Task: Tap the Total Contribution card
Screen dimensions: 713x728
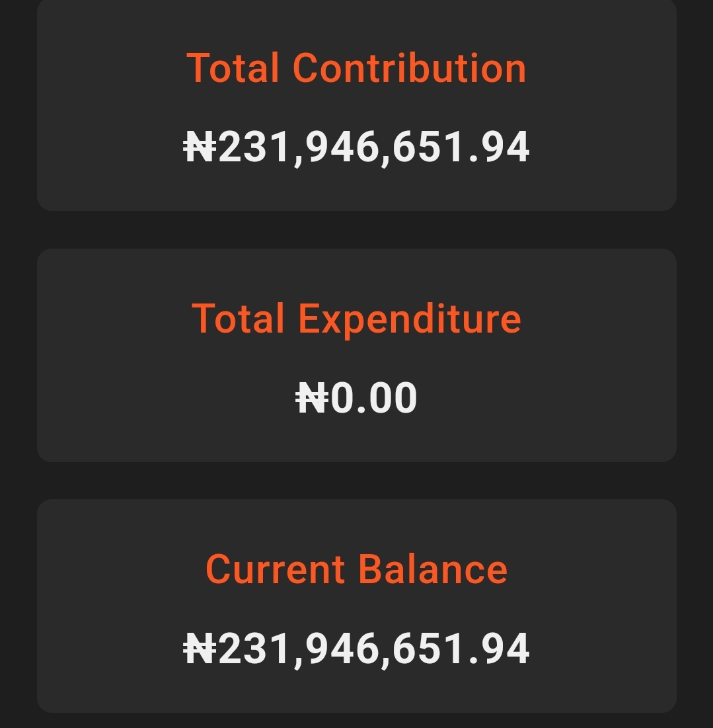Action: (x=357, y=106)
